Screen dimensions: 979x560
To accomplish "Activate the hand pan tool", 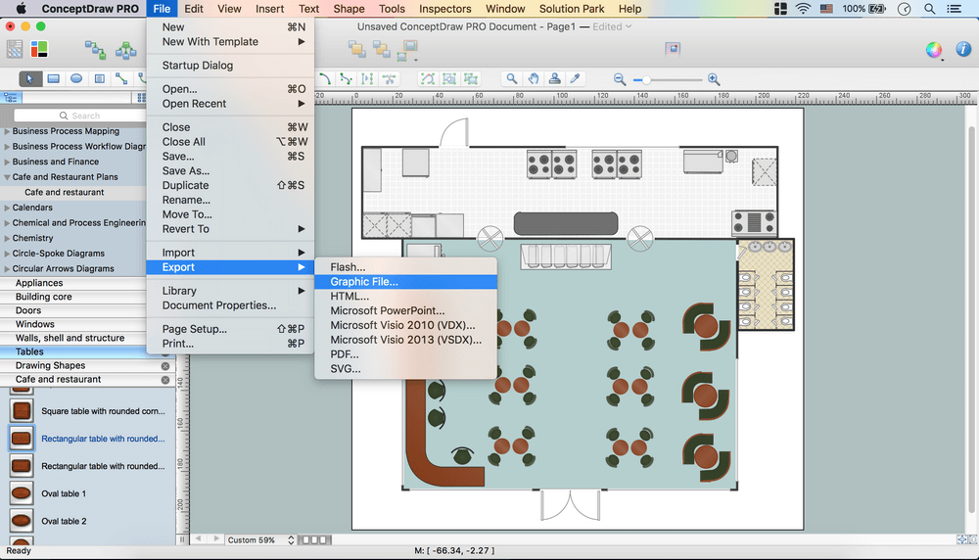I will click(534, 79).
